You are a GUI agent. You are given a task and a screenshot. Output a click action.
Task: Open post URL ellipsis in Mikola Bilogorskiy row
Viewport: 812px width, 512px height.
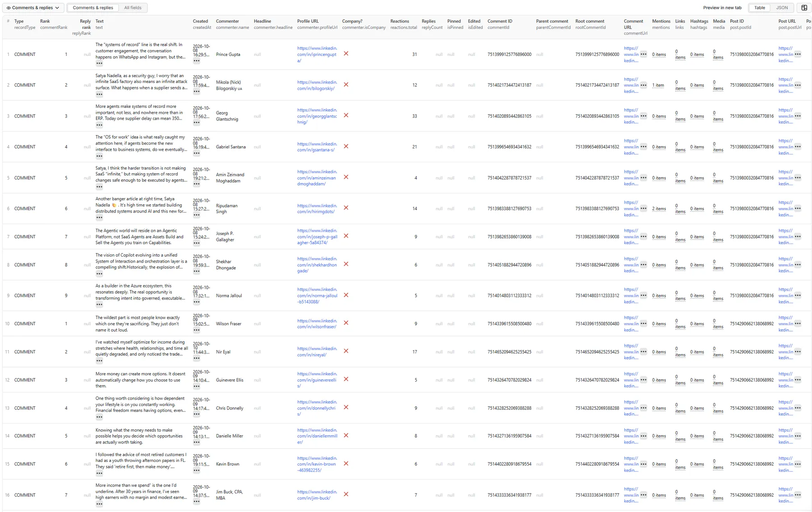pyautogui.click(x=798, y=85)
